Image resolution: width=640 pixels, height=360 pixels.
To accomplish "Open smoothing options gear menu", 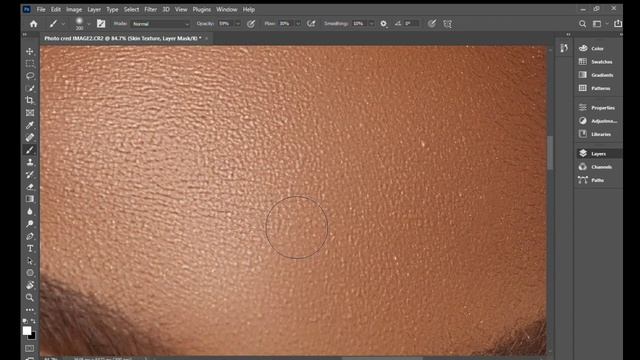I will click(384, 24).
